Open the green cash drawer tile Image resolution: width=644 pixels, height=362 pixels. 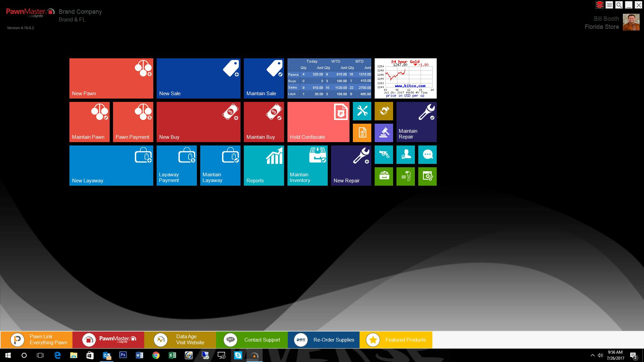click(384, 176)
